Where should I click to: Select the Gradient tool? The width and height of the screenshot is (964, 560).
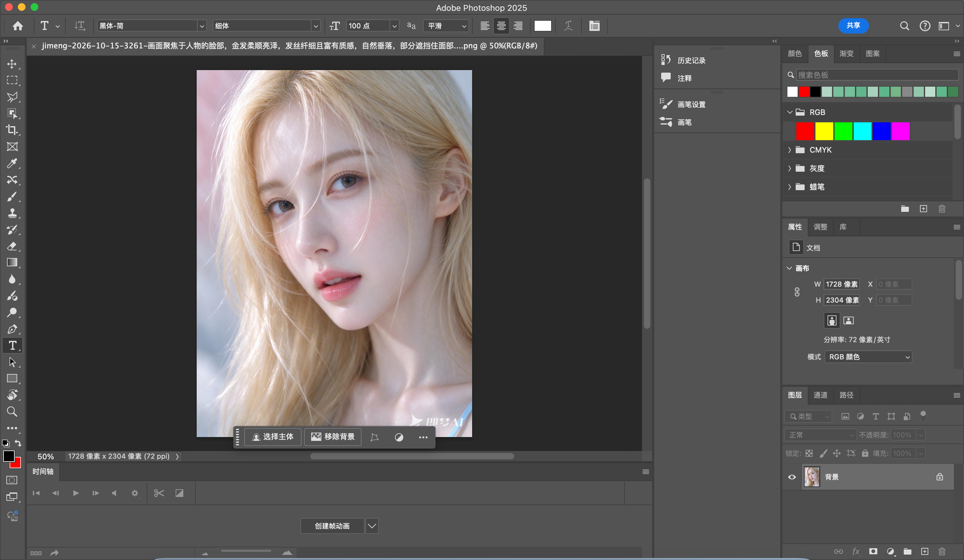click(12, 262)
